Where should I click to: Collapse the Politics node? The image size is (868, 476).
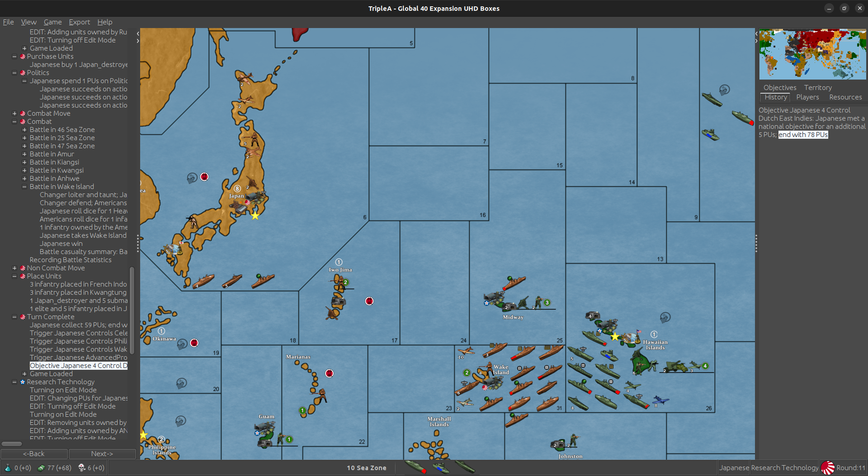pyautogui.click(x=14, y=73)
